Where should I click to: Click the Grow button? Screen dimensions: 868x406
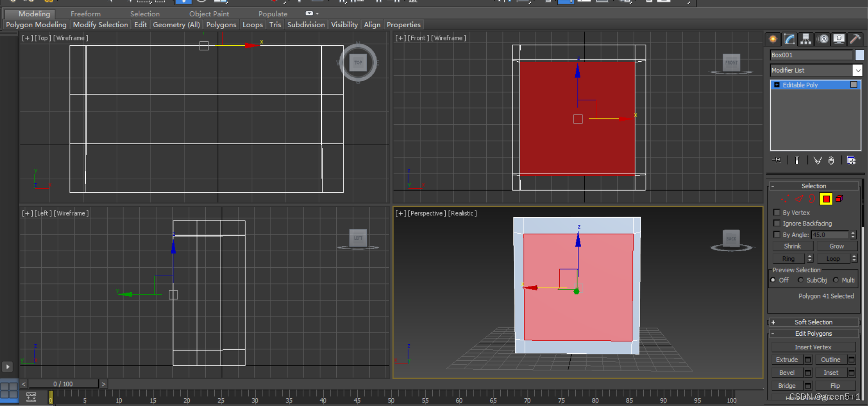(836, 246)
